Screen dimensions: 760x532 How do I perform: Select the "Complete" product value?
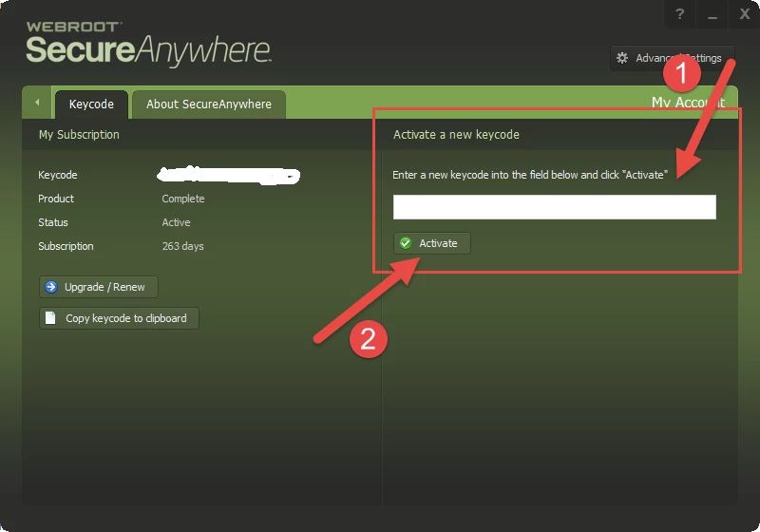point(183,199)
